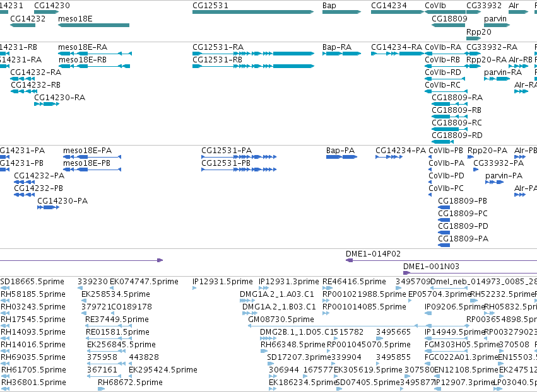537x392 pixels.
Task: Click the CoVIb gene label
Action: coord(435,6)
